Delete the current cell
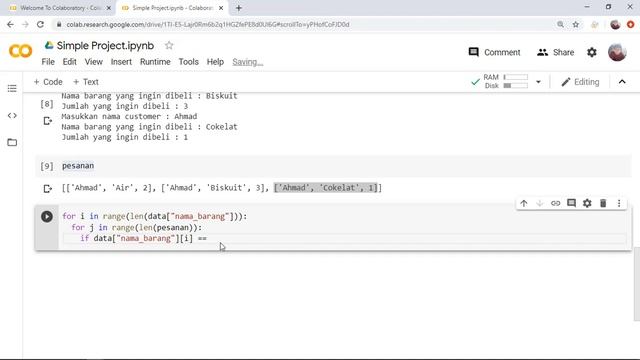 coord(603,203)
